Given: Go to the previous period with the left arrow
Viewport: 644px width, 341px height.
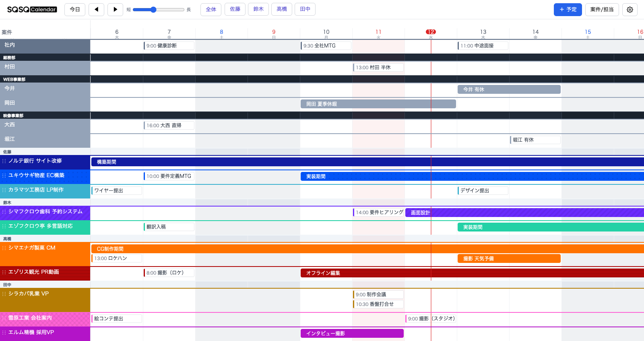Looking at the screenshot, I should 96,9.
